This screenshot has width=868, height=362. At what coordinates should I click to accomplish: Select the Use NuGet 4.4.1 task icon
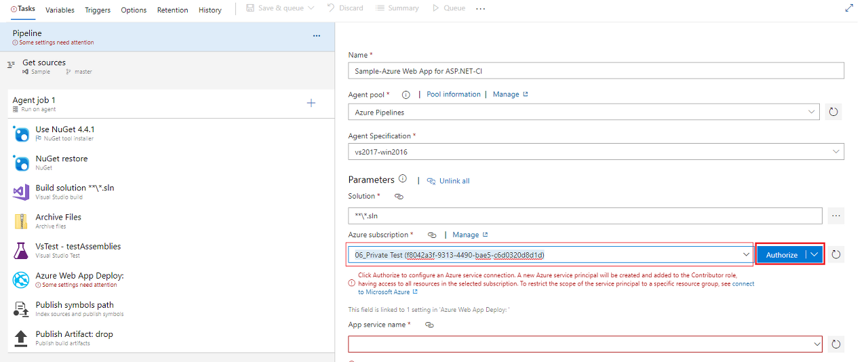pyautogui.click(x=20, y=133)
